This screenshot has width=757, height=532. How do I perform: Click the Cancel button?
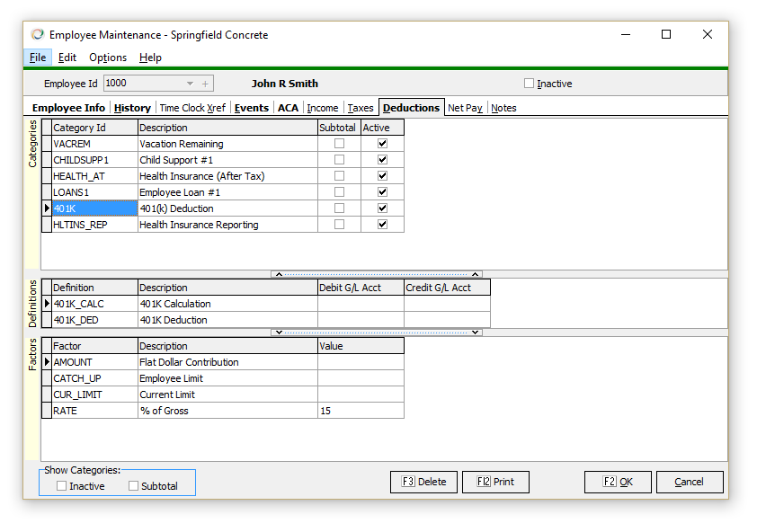[x=689, y=482]
